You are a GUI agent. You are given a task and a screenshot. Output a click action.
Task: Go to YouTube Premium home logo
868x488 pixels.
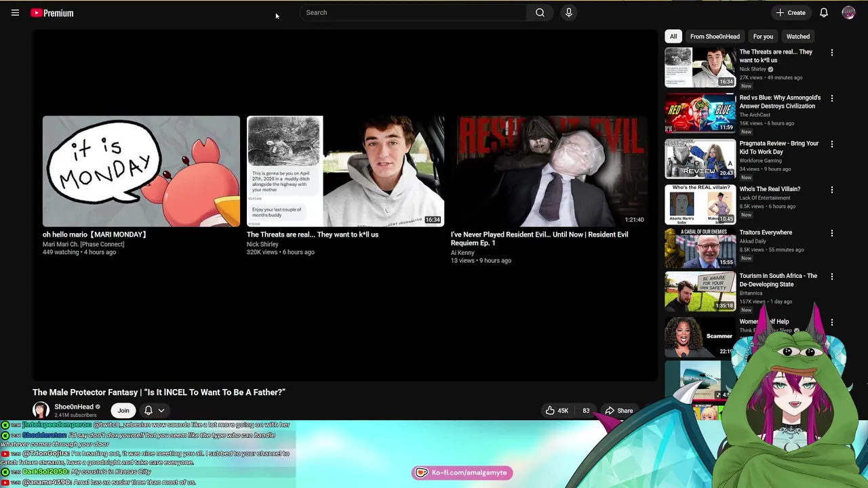pyautogui.click(x=52, y=13)
